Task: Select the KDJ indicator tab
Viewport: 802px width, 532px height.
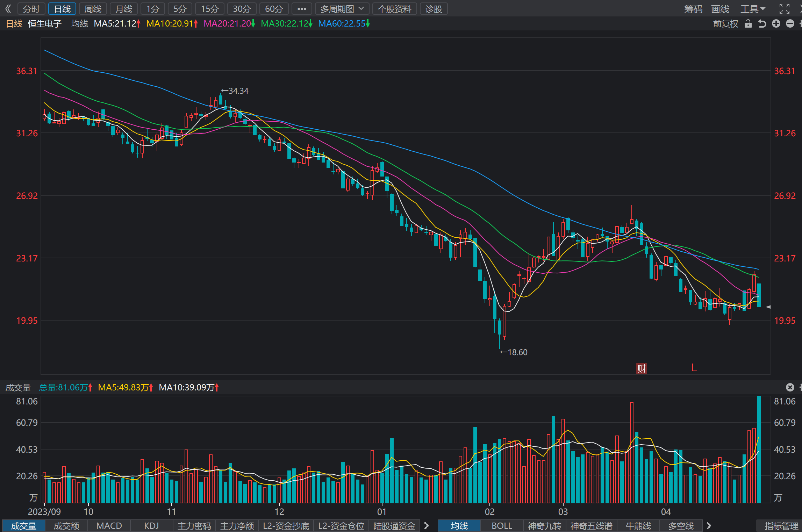Action: [x=152, y=526]
